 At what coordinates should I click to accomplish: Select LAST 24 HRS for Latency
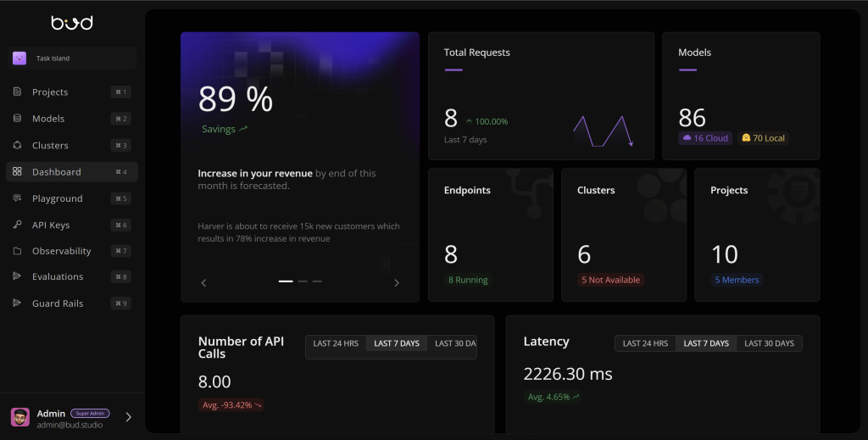[643, 343]
